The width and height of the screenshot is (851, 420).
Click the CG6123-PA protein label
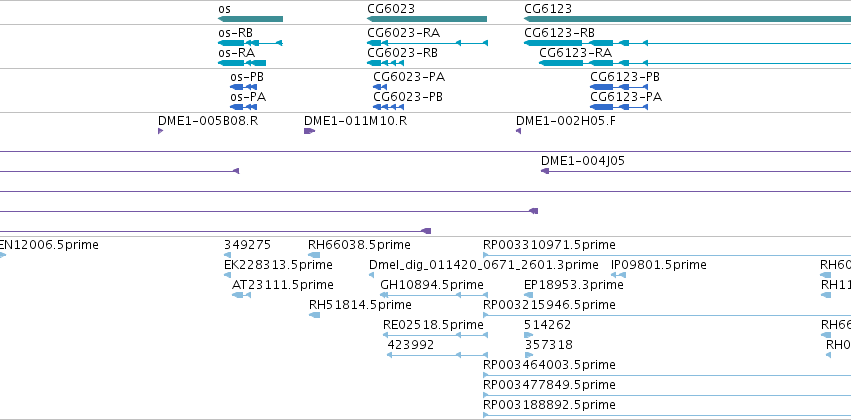pos(626,97)
